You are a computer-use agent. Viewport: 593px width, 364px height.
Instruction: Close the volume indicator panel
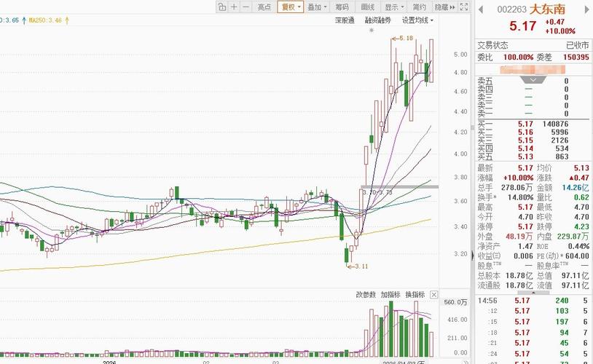tap(433, 294)
